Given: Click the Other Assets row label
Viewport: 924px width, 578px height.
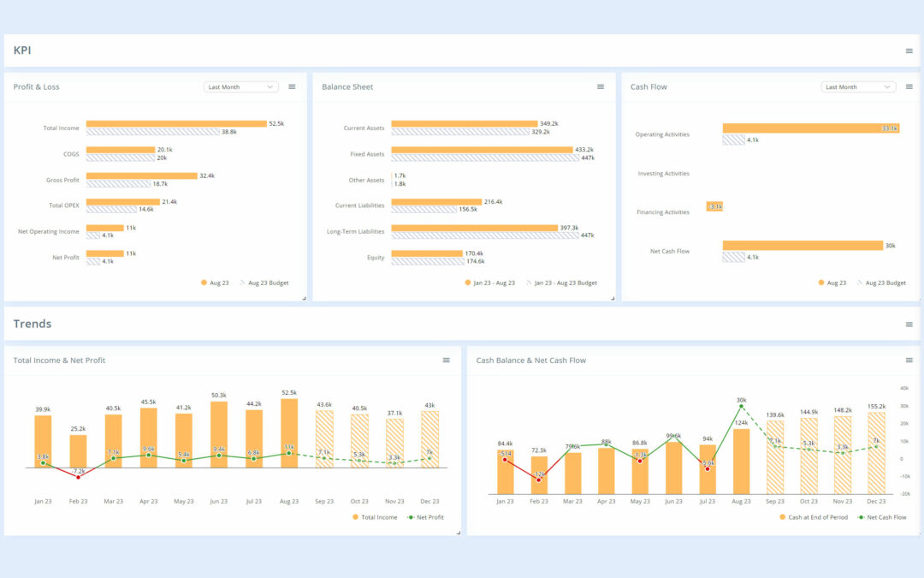Looking at the screenshot, I should point(366,181).
